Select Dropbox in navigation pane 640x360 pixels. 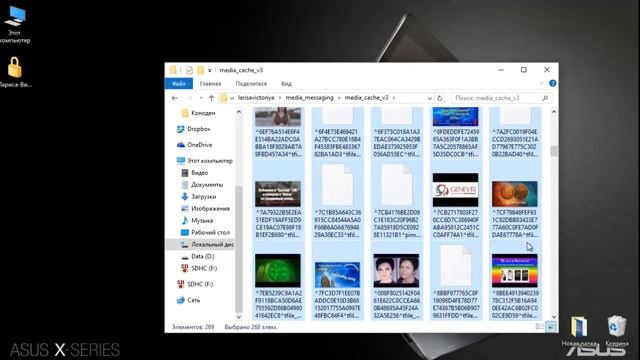[x=194, y=129]
